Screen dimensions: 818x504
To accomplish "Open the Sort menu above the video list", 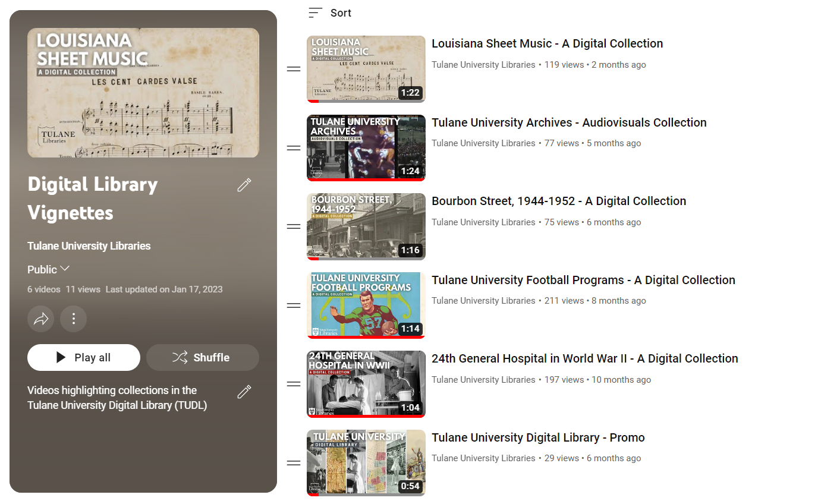I will (x=330, y=13).
